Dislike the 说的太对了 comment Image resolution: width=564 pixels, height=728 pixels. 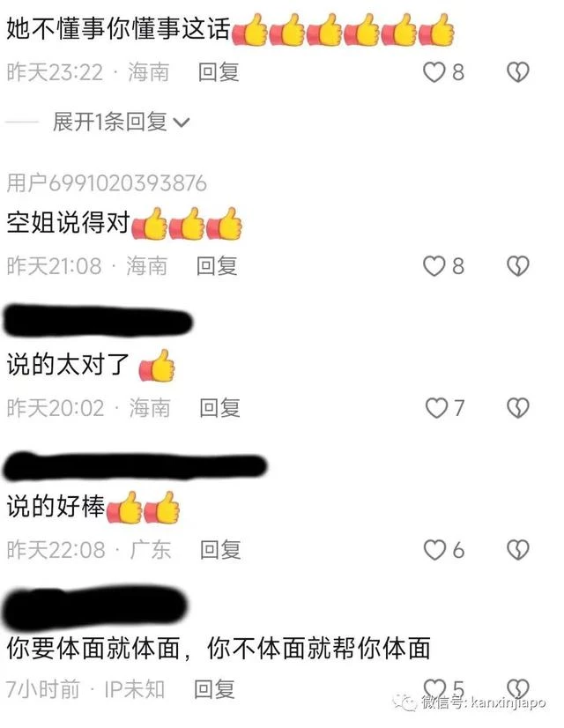(517, 408)
